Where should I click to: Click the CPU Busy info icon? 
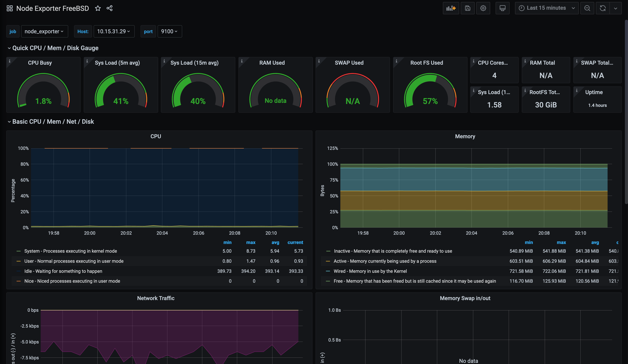coord(10,61)
